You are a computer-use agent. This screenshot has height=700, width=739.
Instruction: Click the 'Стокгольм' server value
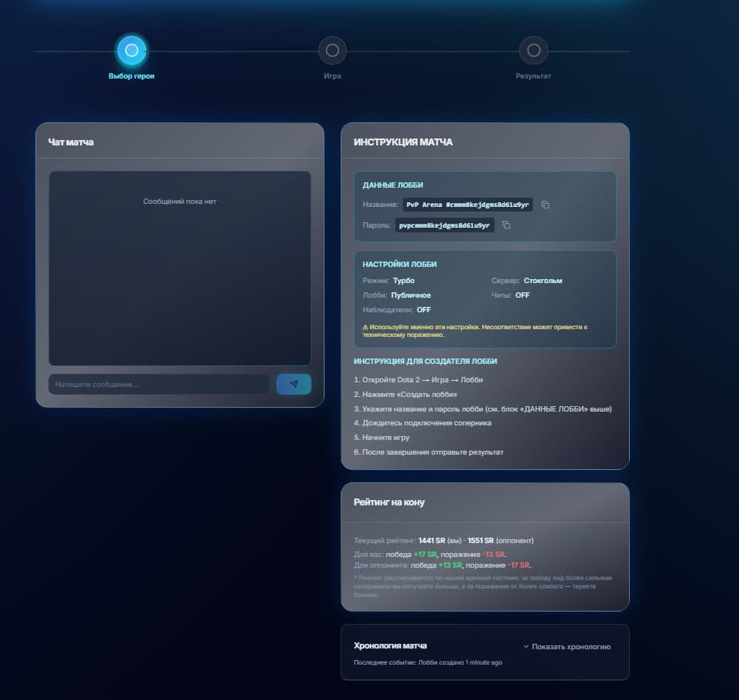[543, 281]
